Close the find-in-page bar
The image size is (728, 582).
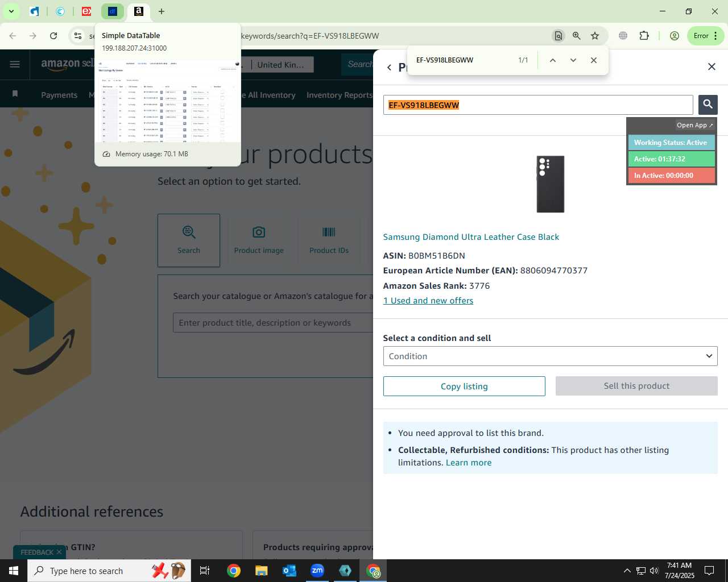(x=594, y=60)
